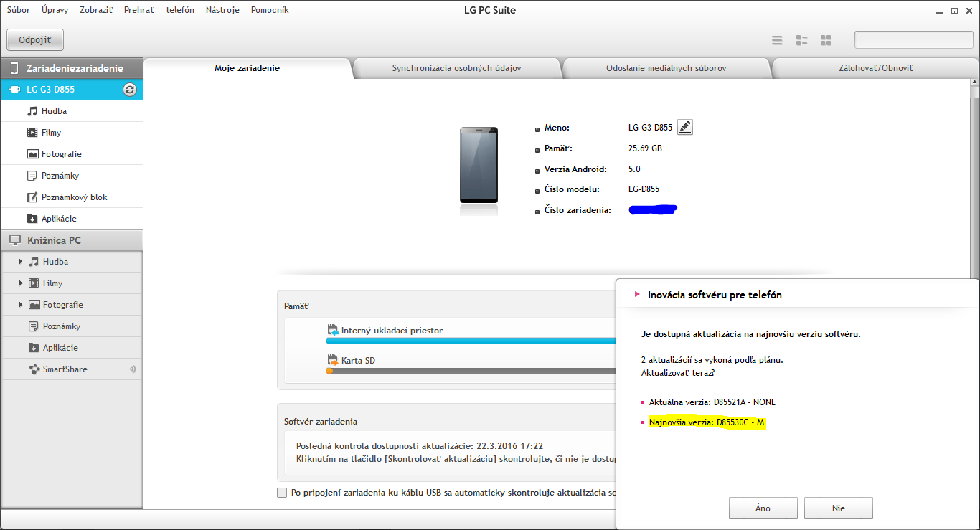This screenshot has height=530, width=980.
Task: Click the 'Pamäť' storage section heading
Action: pyautogui.click(x=296, y=306)
